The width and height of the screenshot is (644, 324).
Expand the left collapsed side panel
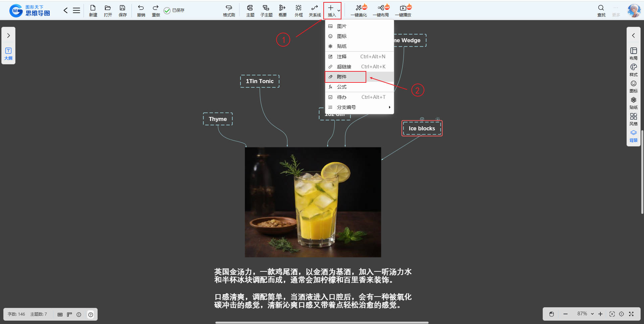click(8, 36)
